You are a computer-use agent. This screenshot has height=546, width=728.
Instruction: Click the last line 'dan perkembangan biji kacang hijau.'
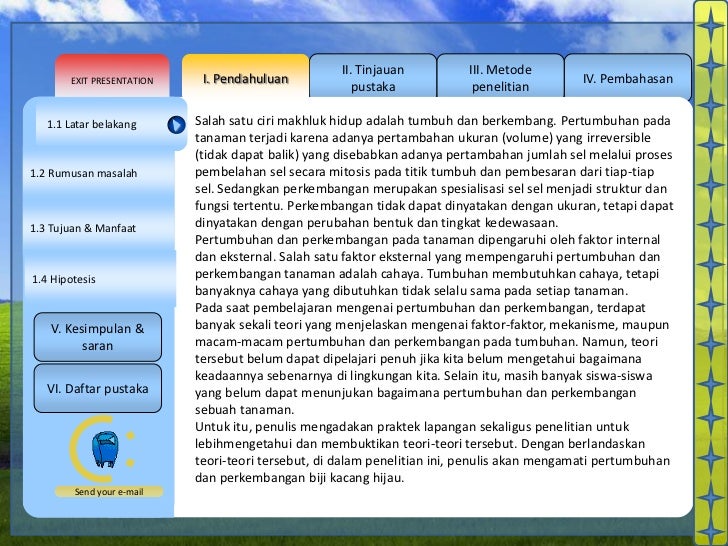pyautogui.click(x=299, y=477)
